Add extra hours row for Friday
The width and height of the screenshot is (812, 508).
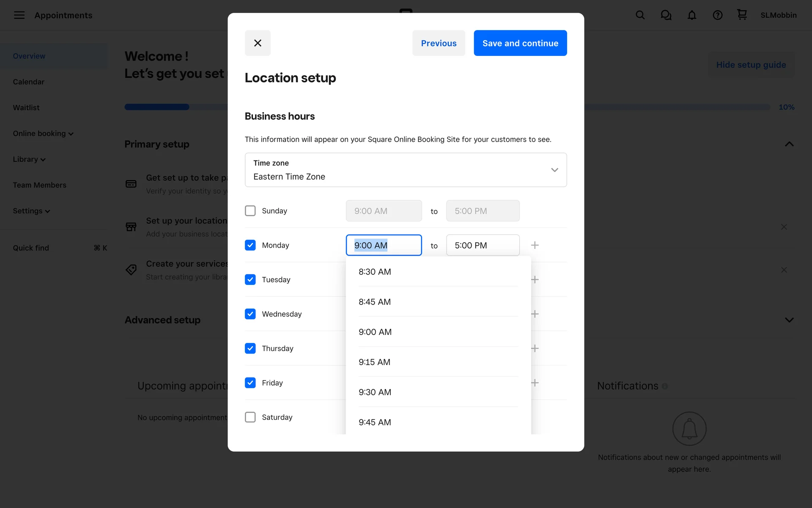click(x=535, y=383)
